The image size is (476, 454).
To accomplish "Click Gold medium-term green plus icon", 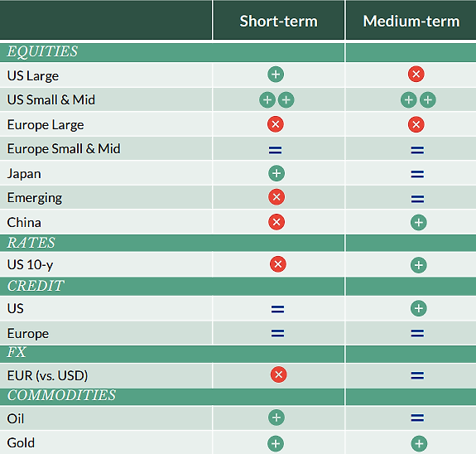I will (x=419, y=444).
